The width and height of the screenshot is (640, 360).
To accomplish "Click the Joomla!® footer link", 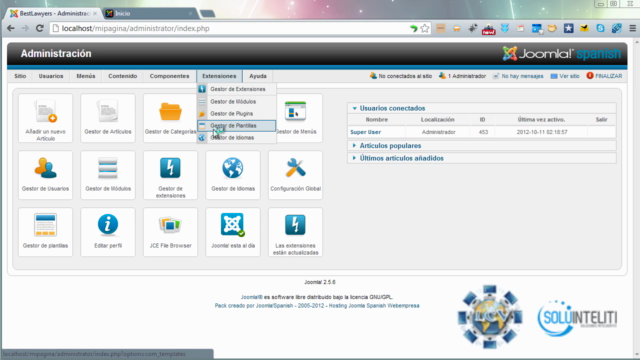I will pyautogui.click(x=251, y=297).
